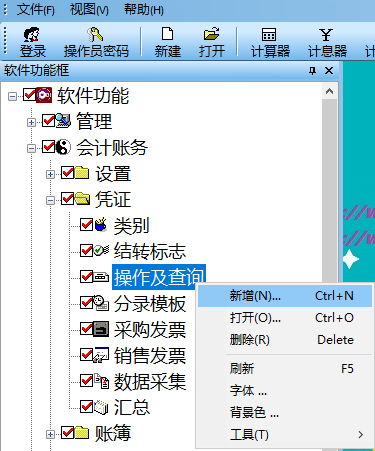
Task: Click the 新建 new document icon
Action: 167,34
